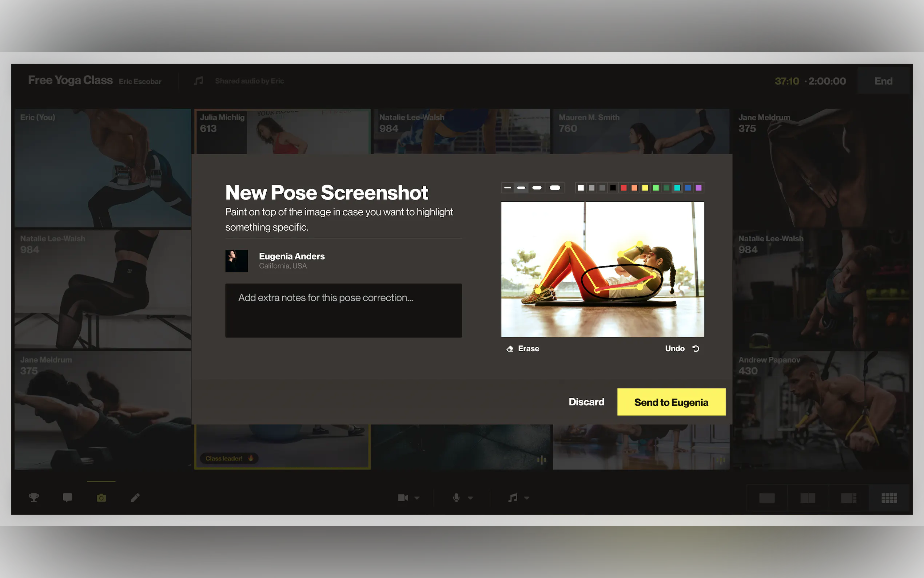Switch to single-pane layout view
The height and width of the screenshot is (578, 924).
tap(766, 498)
